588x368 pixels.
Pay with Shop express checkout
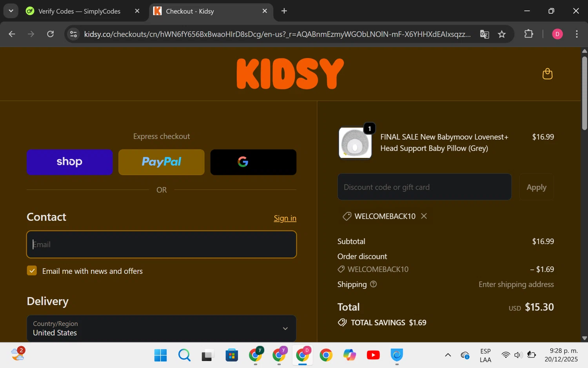point(70,162)
